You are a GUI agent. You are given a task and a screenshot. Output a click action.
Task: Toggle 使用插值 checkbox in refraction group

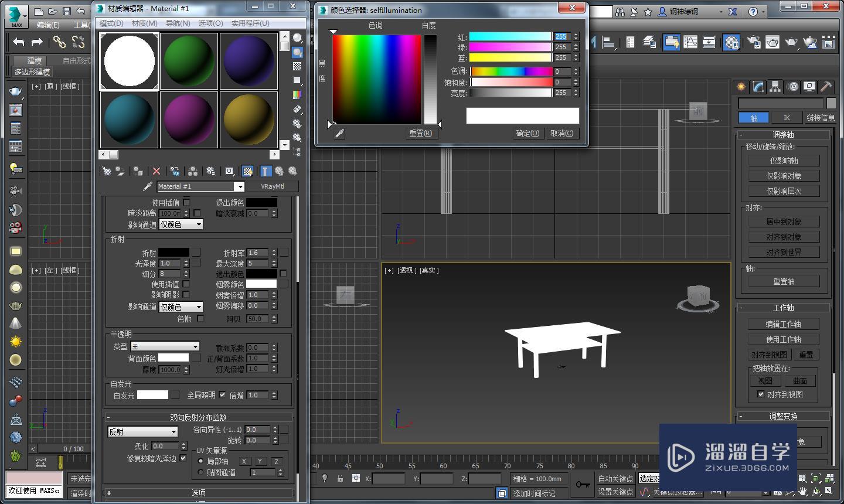point(186,284)
